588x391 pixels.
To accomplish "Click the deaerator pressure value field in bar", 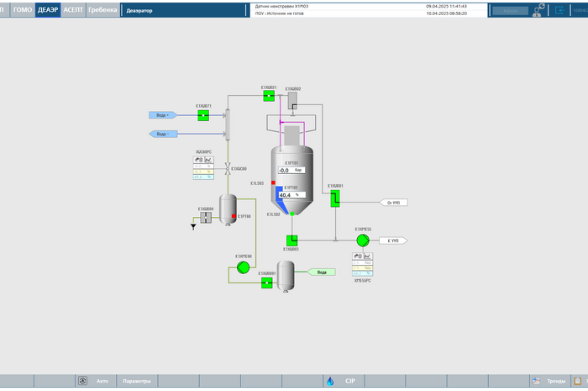I will coord(290,170).
